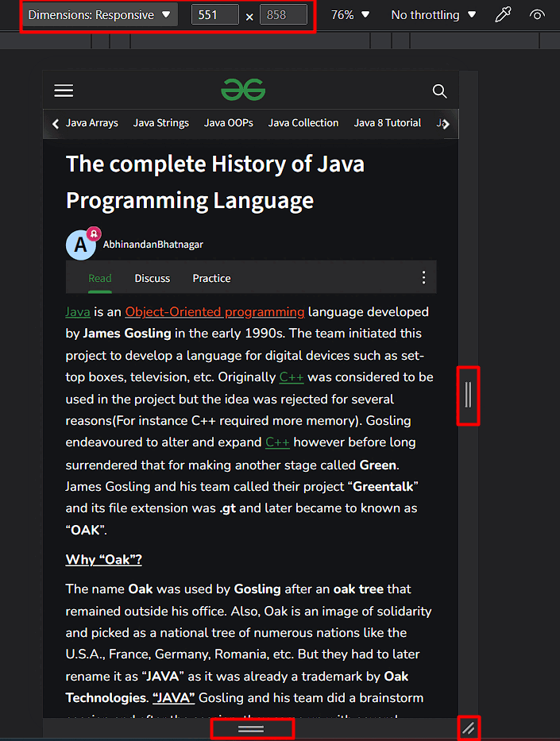This screenshot has width=560, height=741.
Task: Grab the bottom-edge viewport height handle
Action: click(251, 729)
